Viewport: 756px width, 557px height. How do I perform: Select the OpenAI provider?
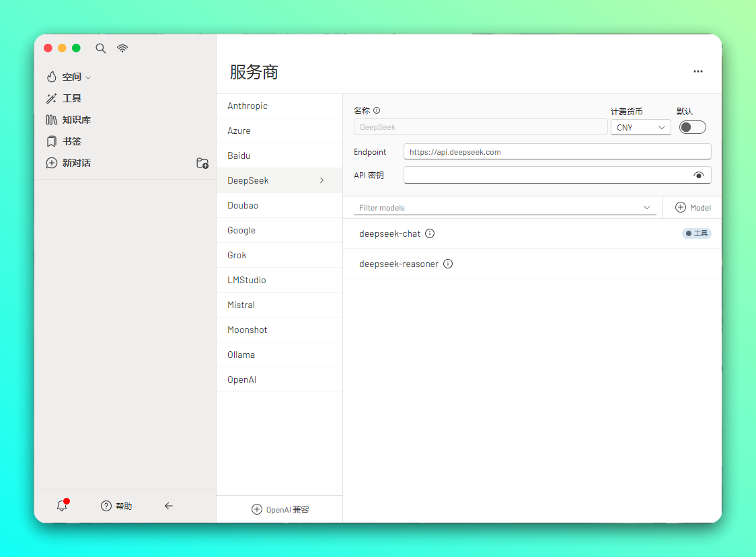[x=279, y=380]
